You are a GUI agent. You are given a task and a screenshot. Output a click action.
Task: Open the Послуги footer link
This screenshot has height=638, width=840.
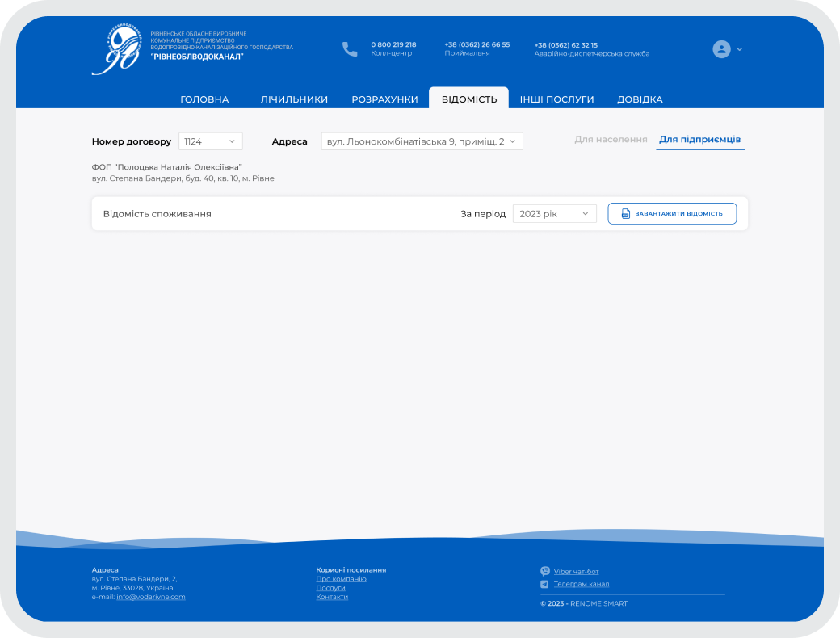(330, 588)
